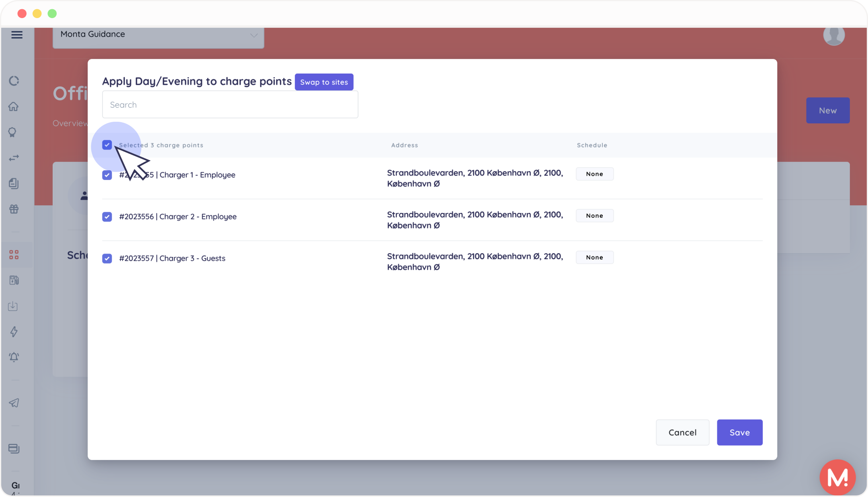
Task: Open the red Monta chat bubble
Action: 837,477
